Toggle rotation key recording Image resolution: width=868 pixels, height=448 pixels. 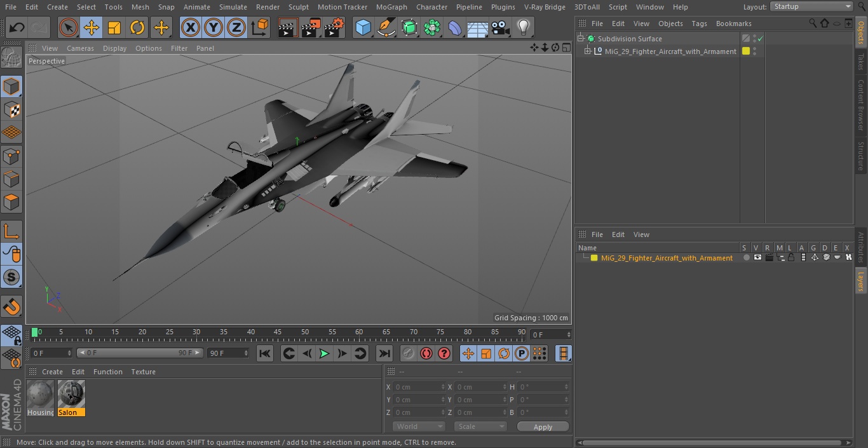[x=504, y=353]
